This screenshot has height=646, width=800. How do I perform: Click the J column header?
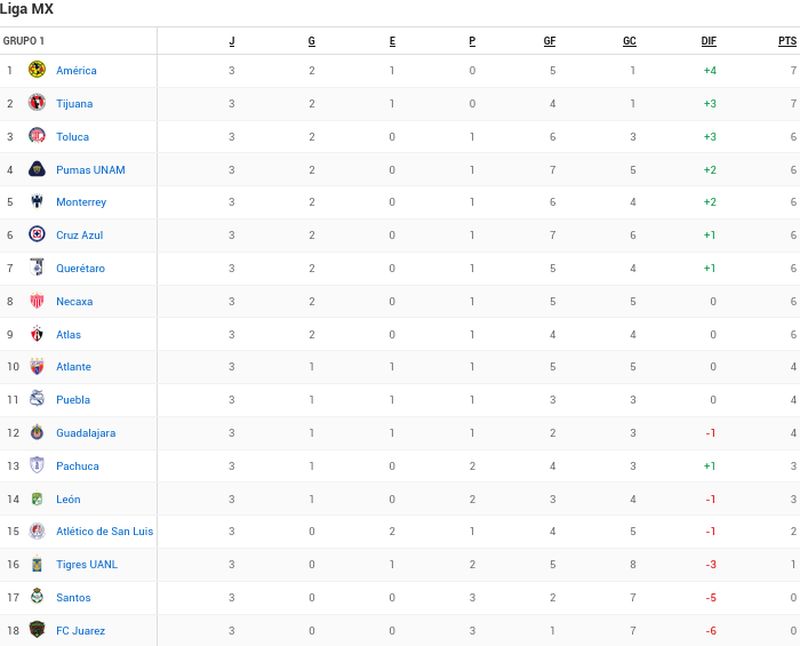(232, 41)
